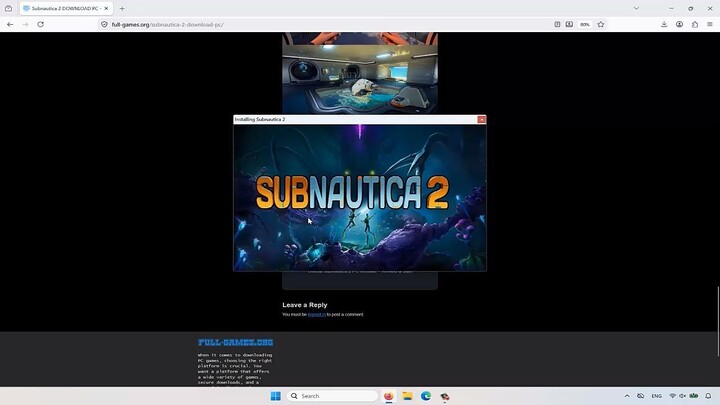Open the installer app icon in the taskbar
Image resolution: width=720 pixels, height=405 pixels.
(444, 396)
